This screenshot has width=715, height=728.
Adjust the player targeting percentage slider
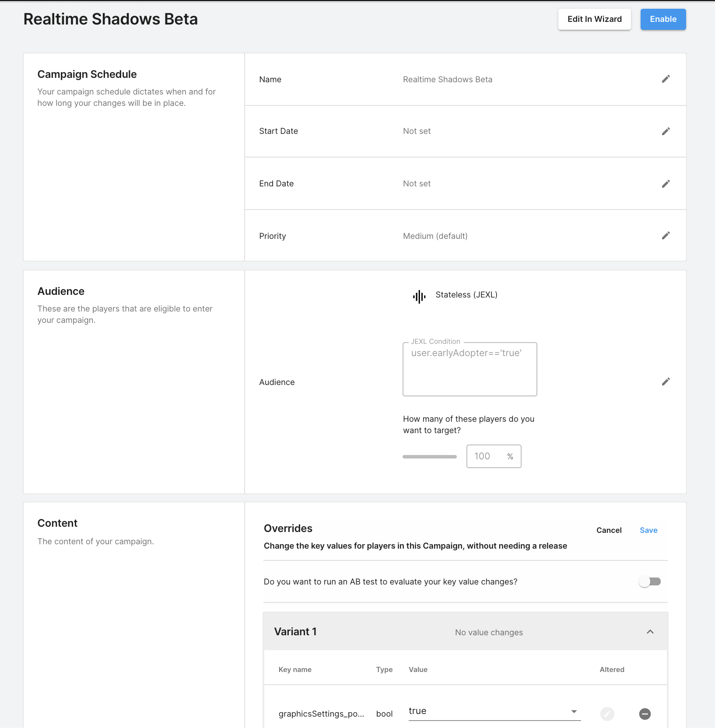click(430, 456)
